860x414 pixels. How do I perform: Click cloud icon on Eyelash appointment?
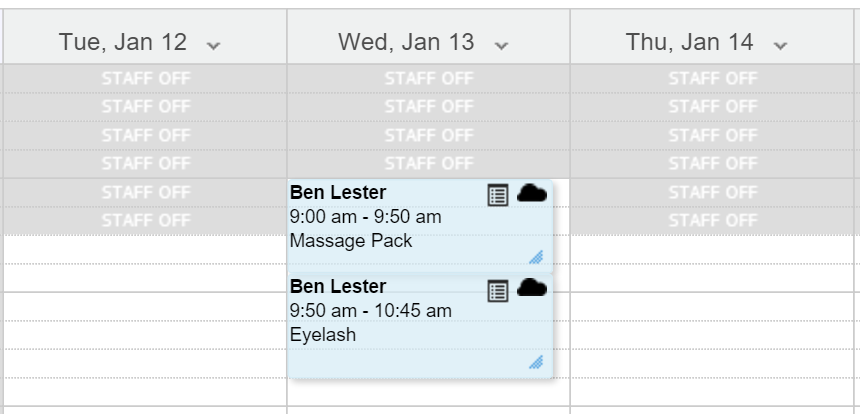point(531,288)
